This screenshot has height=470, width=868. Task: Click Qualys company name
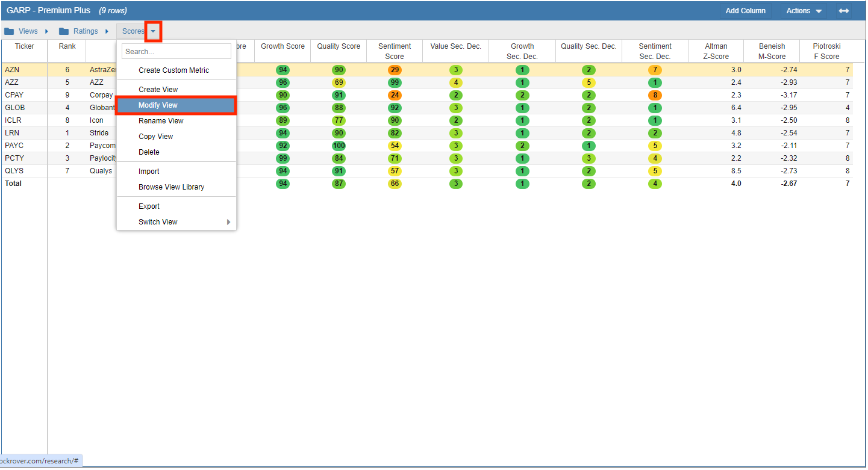pos(101,171)
